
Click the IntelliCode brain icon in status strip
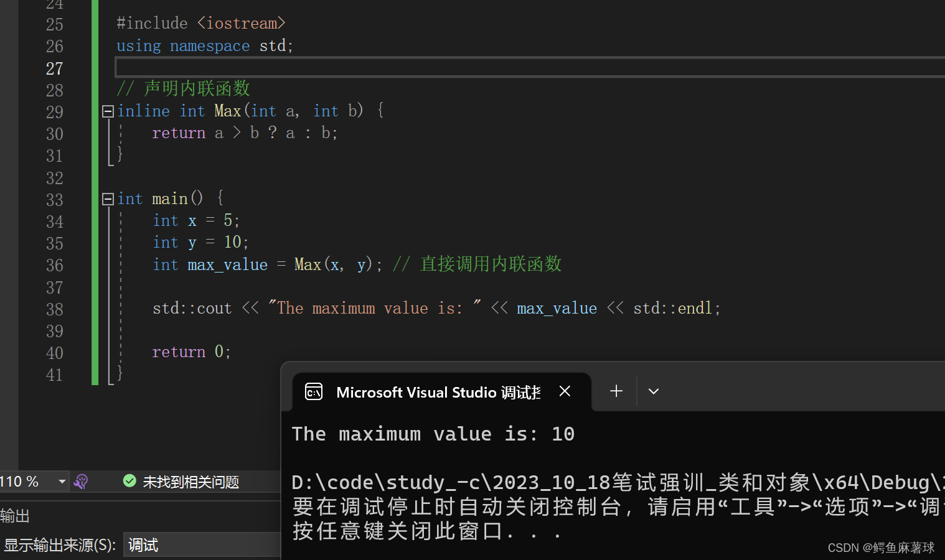[x=81, y=482]
